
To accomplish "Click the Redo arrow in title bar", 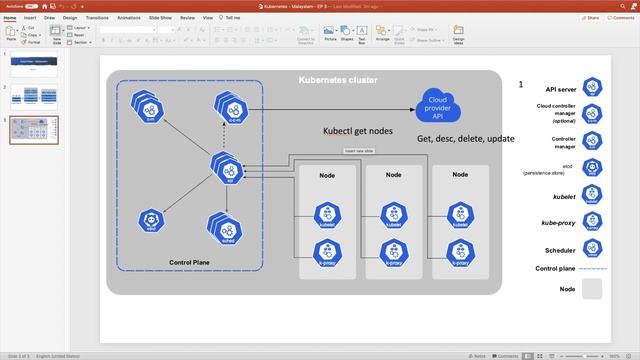I will pos(73,6).
